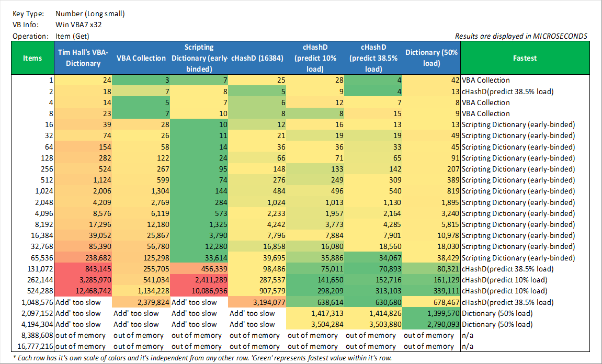The image size is (602, 364).
Task: Click the 'Dictionary (50% load)' column header
Action: (x=431, y=58)
